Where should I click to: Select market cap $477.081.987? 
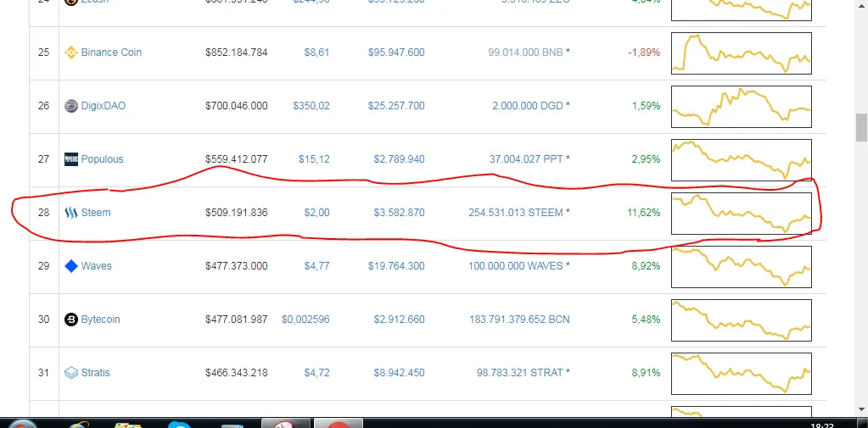pyautogui.click(x=237, y=320)
